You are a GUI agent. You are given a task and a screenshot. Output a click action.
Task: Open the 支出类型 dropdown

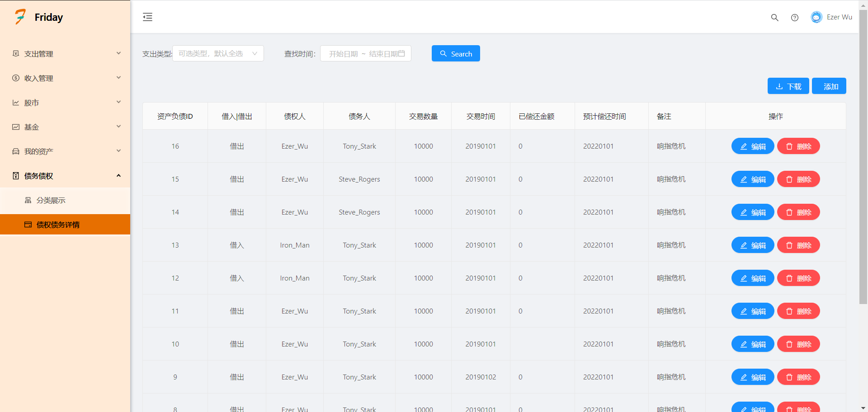(x=218, y=53)
